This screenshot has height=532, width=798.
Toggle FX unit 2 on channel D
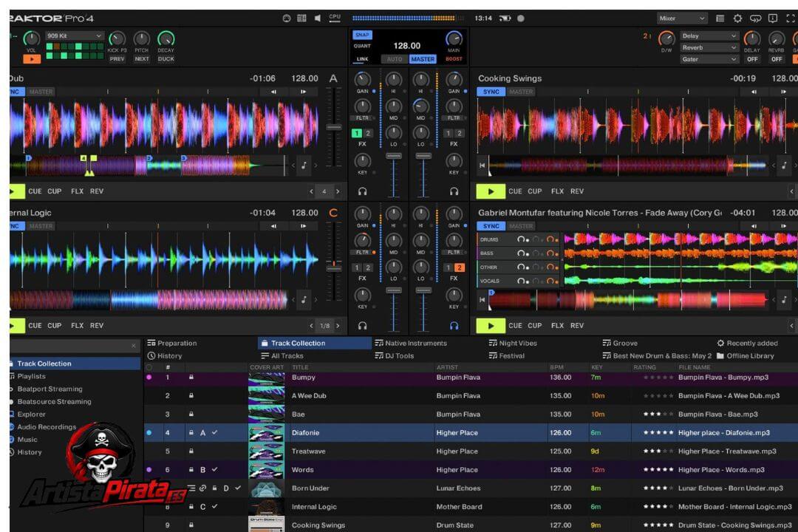pos(459,267)
